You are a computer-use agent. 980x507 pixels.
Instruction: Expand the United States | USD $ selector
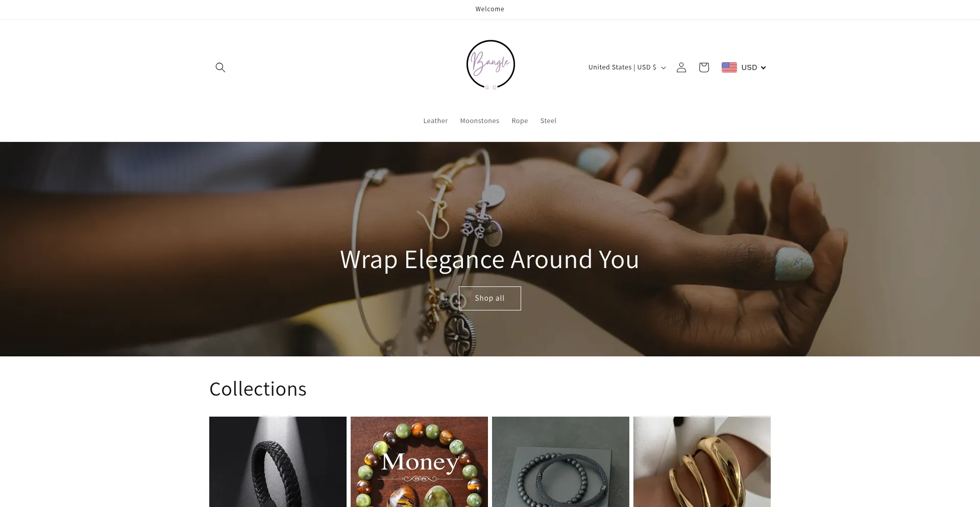pyautogui.click(x=627, y=67)
